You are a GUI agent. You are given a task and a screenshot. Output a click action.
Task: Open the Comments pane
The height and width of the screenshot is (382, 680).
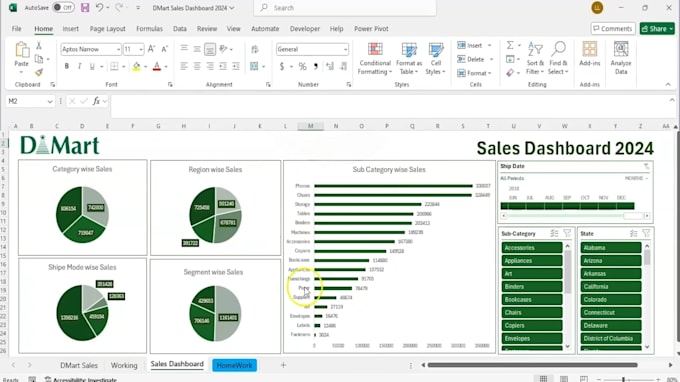(x=612, y=29)
